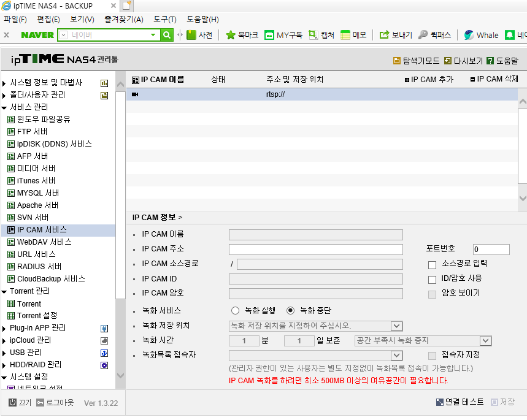The width and height of the screenshot is (527, 420).
Task: Click the 연결 테스트 connection test icon
Action: (x=440, y=402)
